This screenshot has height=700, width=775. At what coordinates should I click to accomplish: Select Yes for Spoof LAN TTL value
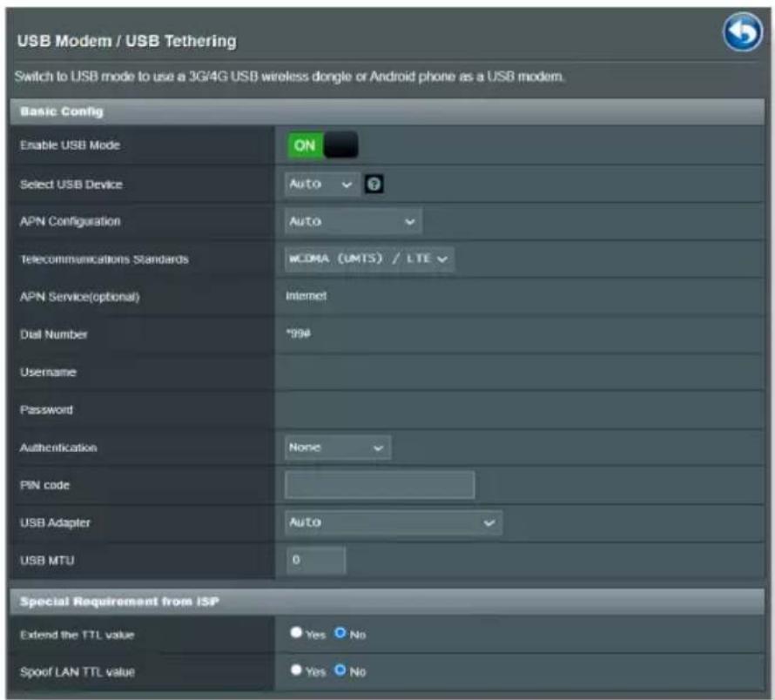tap(296, 670)
